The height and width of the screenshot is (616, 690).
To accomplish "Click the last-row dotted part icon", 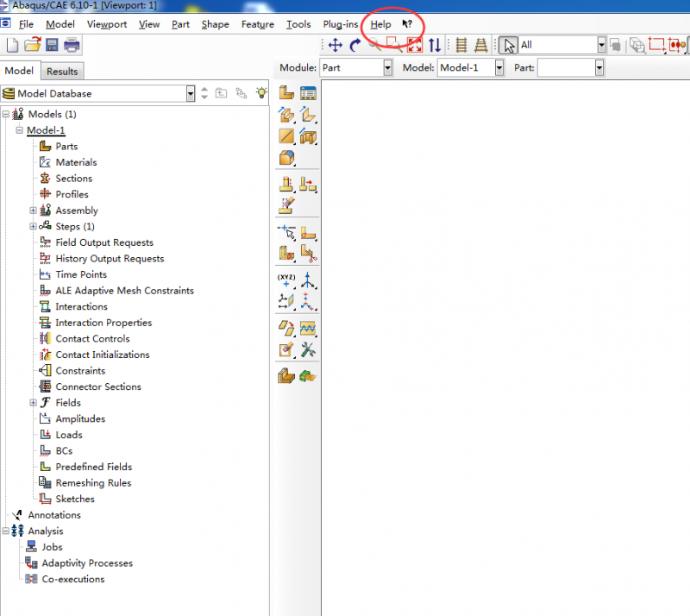I will pyautogui.click(x=286, y=376).
